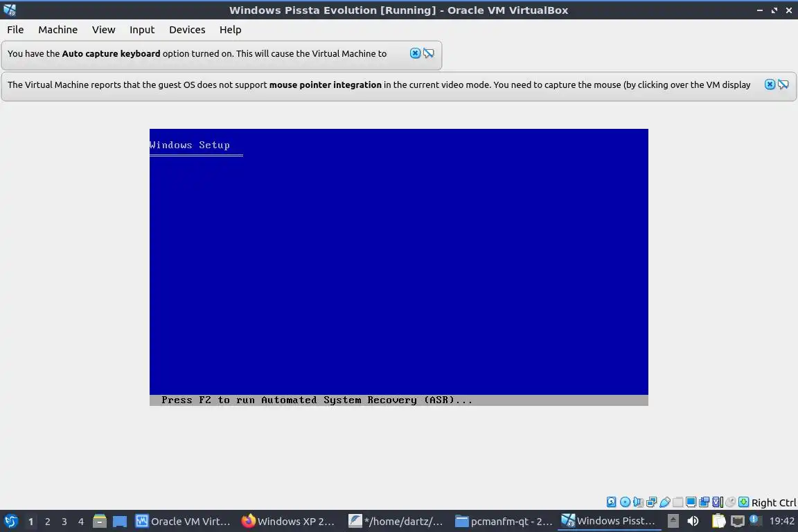
Task: Launch the file manager drawer icon
Action: pos(100,521)
